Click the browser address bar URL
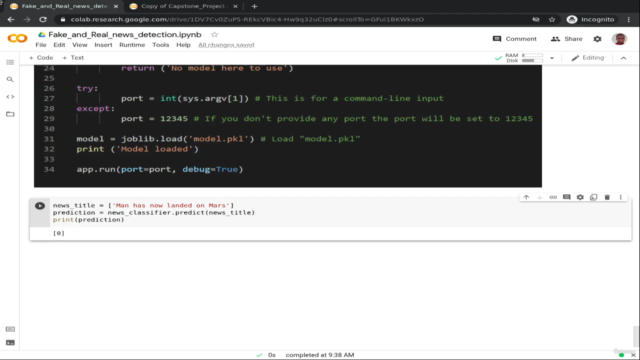The image size is (640, 360). coord(247,19)
